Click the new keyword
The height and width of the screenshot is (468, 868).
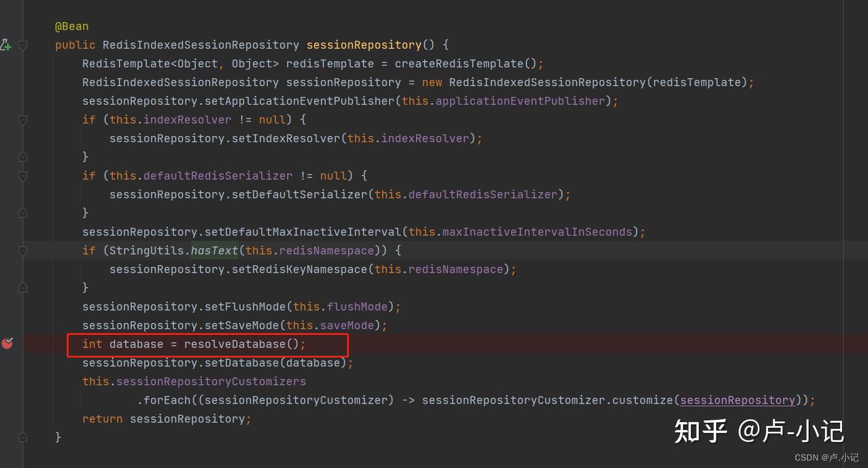[x=432, y=82]
